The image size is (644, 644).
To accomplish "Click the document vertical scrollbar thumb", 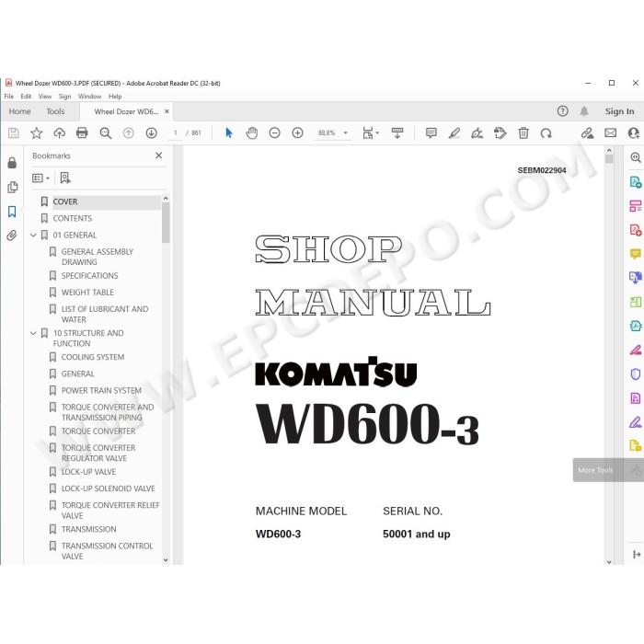I will pyautogui.click(x=609, y=158).
